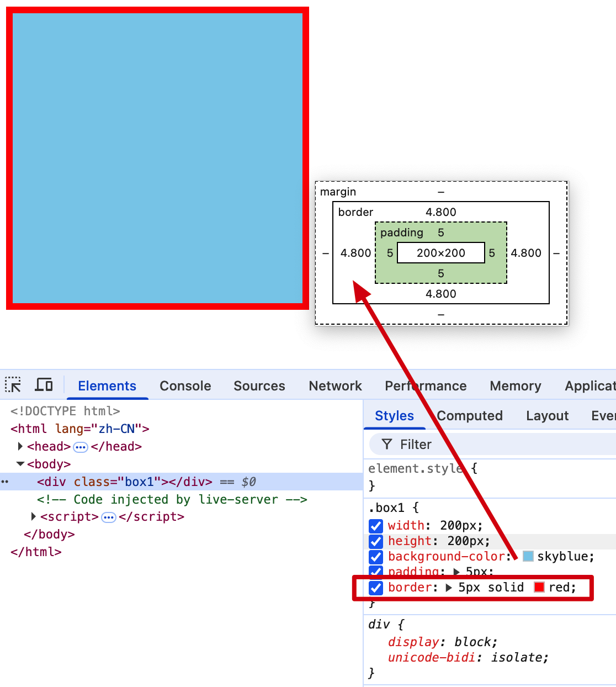
Task: Expand the border shorthand triangle
Action: pyautogui.click(x=449, y=588)
